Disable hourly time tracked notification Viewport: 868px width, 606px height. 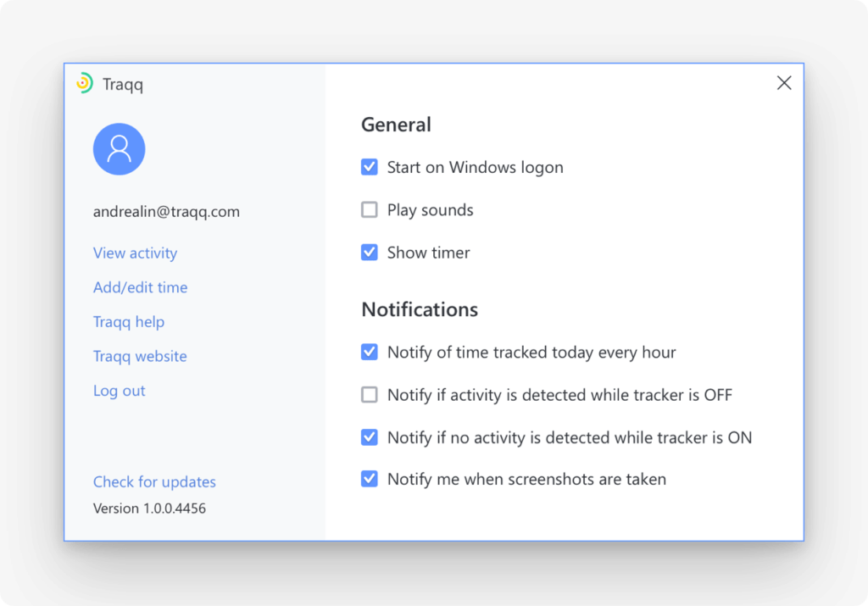[370, 352]
